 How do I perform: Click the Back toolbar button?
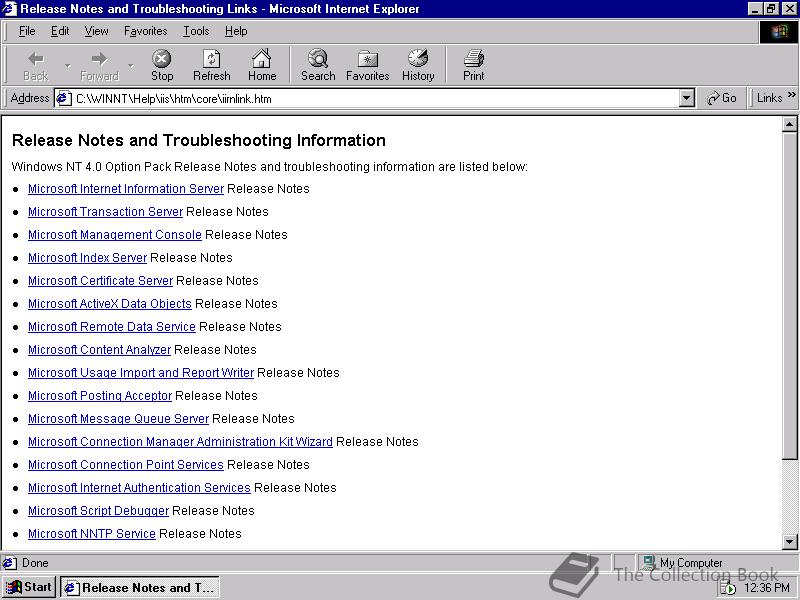pyautogui.click(x=36, y=65)
